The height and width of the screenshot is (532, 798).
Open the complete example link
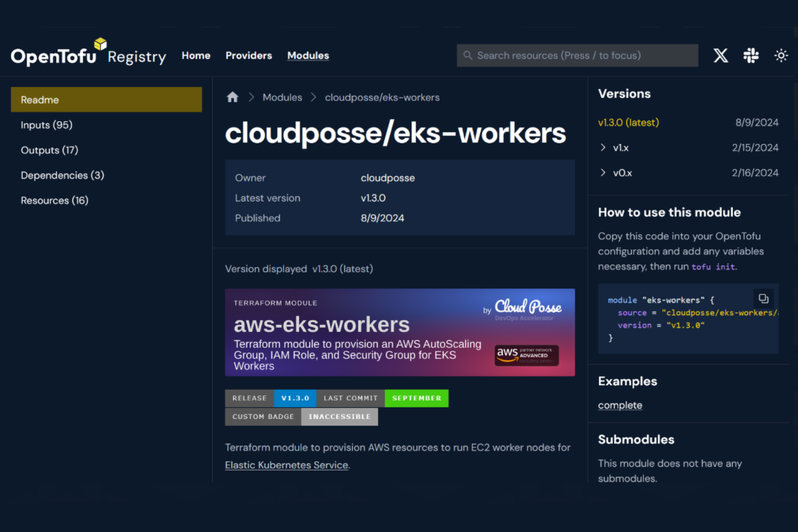tap(620, 405)
